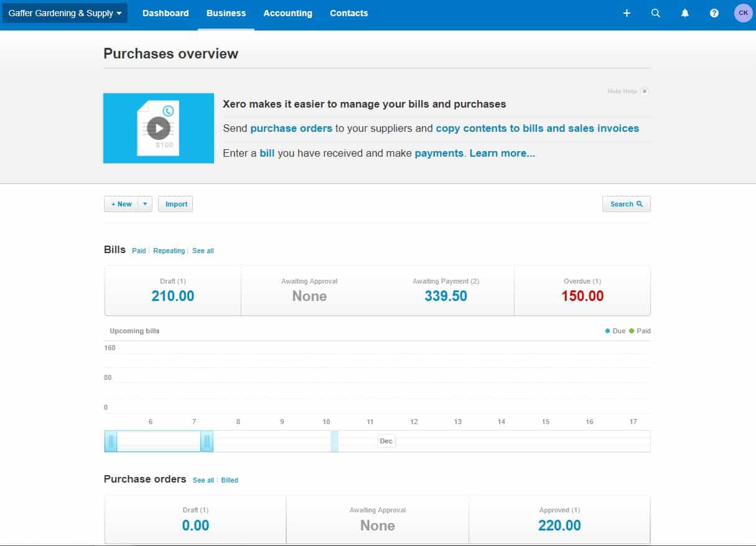The height and width of the screenshot is (546, 756).
Task: Click the light blue marker in timeline scroller
Action: point(335,442)
